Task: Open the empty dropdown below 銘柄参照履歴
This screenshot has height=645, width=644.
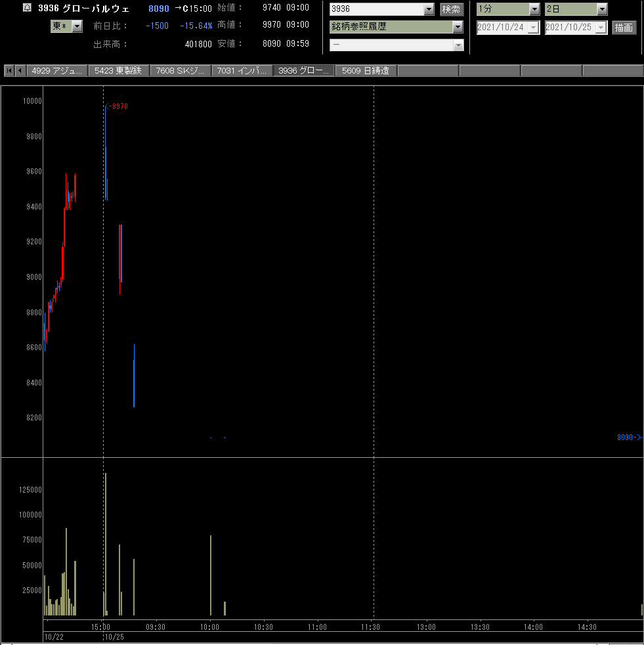Action: [397, 45]
